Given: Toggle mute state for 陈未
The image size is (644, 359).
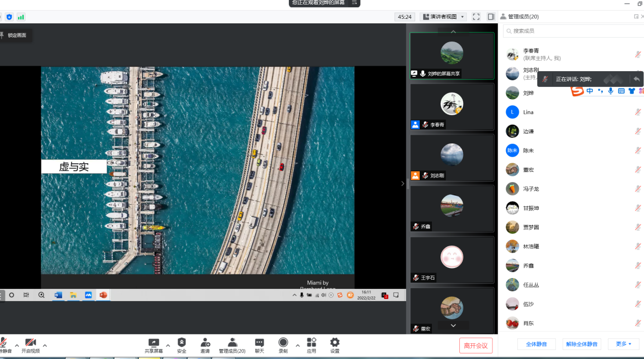Looking at the screenshot, I should 637,151.
